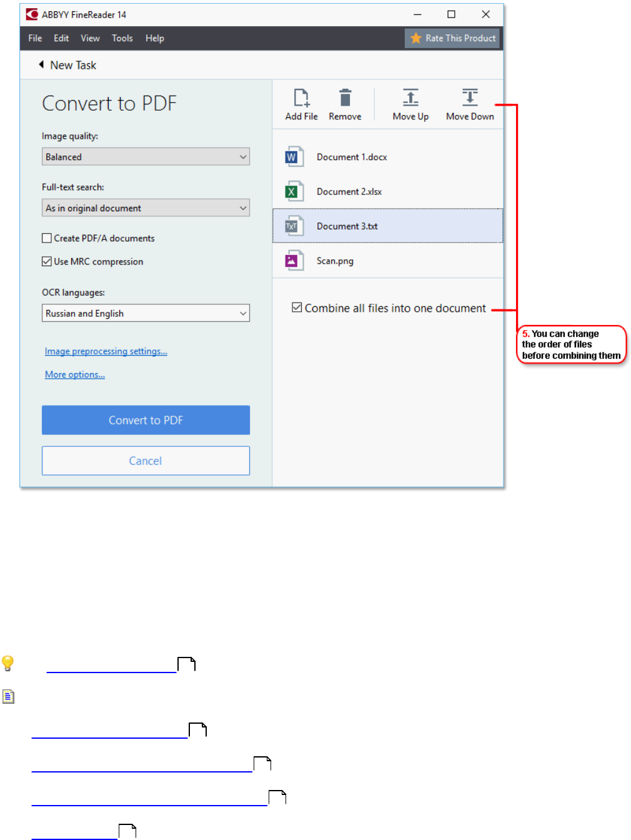631x840 pixels.
Task: Click the star icon on Rate This Product
Action: 416,38
